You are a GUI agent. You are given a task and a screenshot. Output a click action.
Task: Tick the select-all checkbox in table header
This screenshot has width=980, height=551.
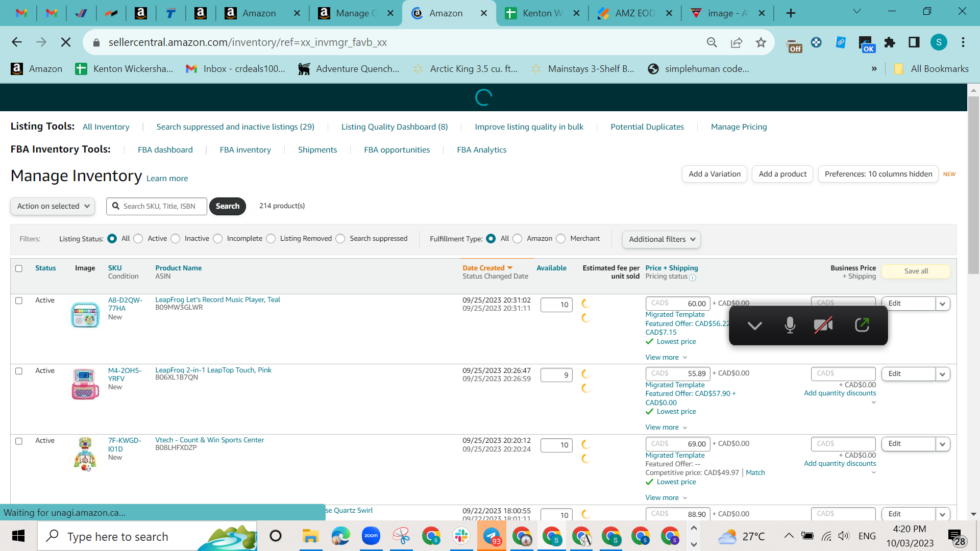pyautogui.click(x=19, y=268)
